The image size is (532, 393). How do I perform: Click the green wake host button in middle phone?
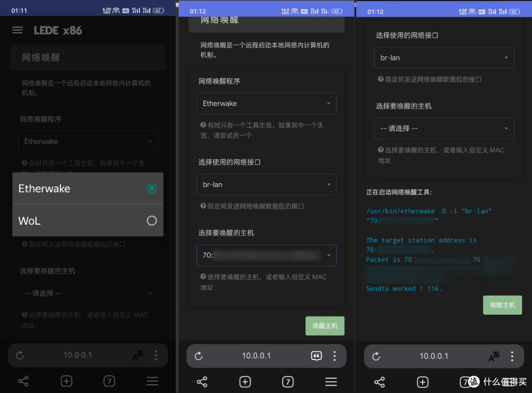(x=325, y=326)
